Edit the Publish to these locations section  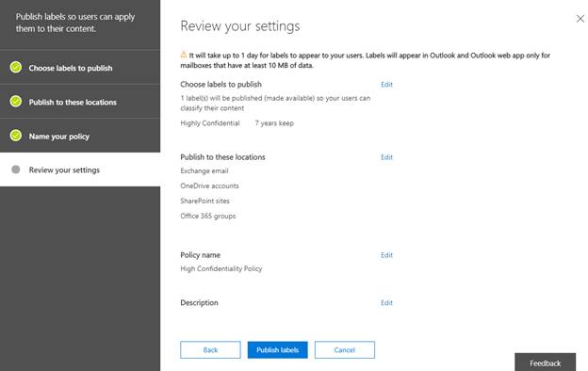click(386, 157)
